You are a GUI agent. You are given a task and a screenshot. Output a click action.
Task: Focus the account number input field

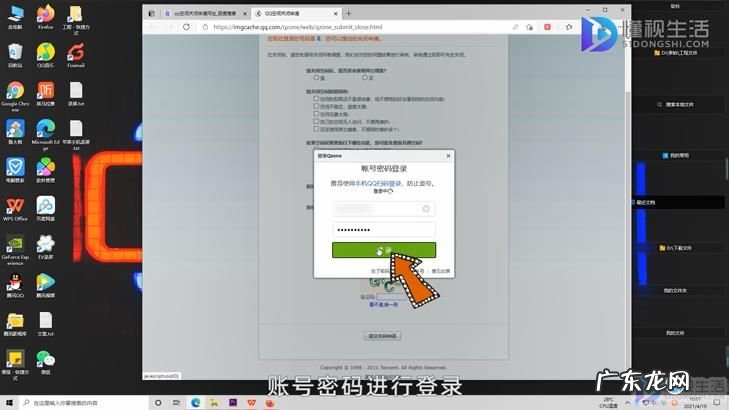click(384, 209)
